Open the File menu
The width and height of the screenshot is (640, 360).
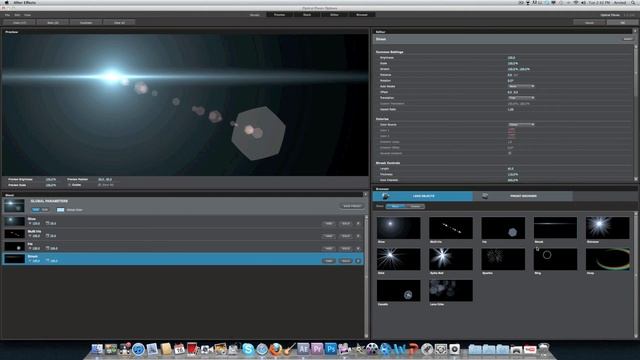[x=7, y=15]
